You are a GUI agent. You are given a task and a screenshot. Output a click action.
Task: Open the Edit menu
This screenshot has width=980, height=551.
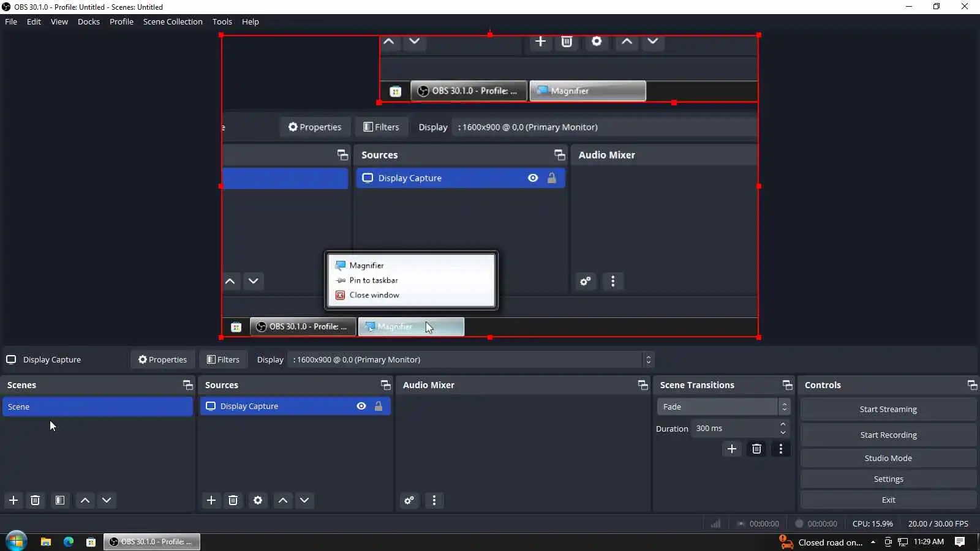click(34, 21)
